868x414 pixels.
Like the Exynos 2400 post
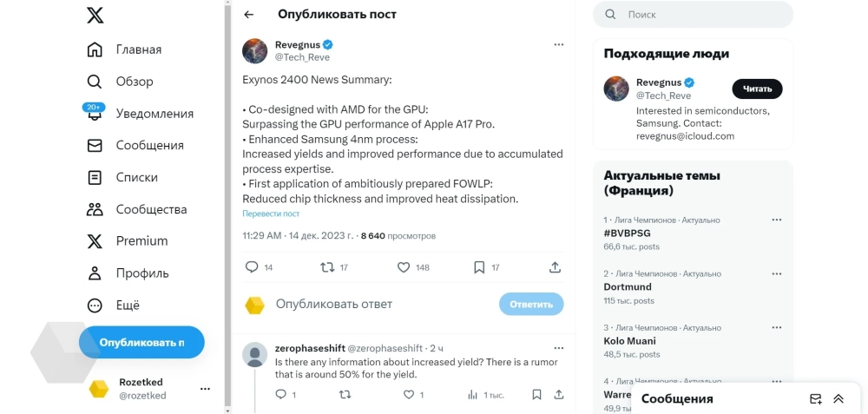pyautogui.click(x=403, y=267)
